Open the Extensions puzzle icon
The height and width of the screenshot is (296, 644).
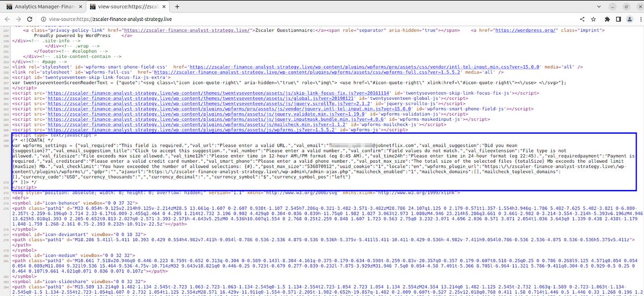coord(608,18)
